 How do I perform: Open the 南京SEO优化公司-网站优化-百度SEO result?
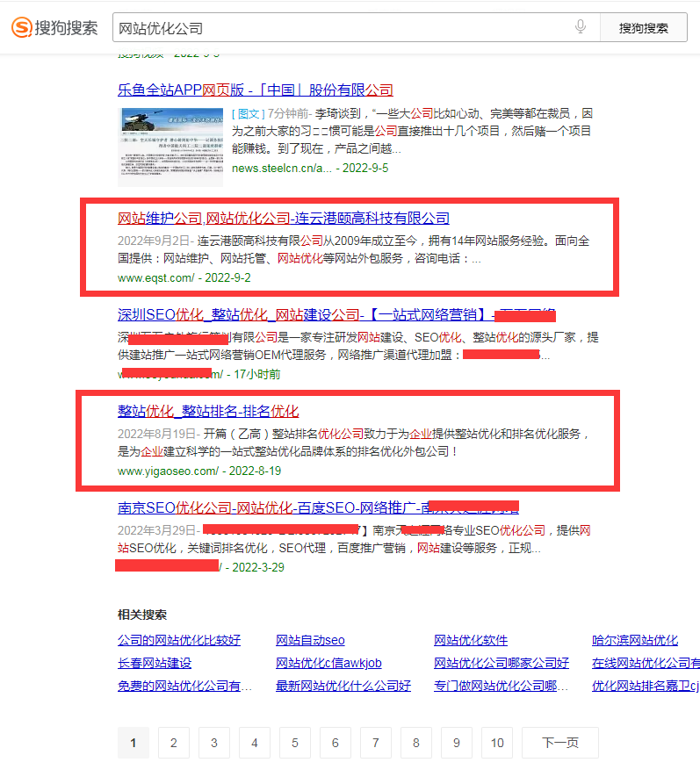[x=318, y=508]
